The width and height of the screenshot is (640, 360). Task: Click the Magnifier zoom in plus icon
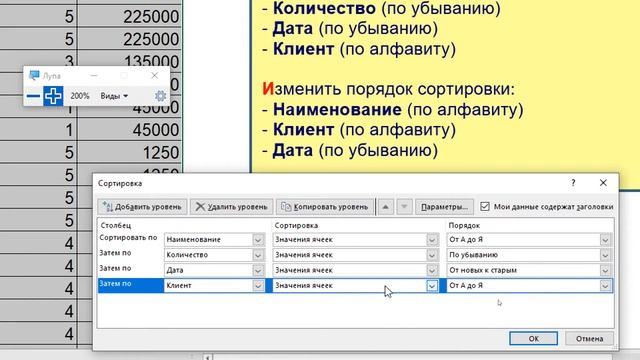(53, 96)
